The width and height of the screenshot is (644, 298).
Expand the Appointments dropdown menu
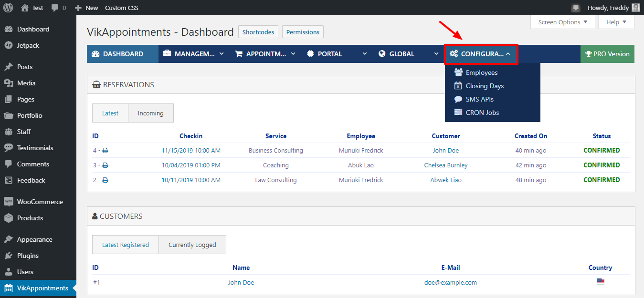point(265,54)
